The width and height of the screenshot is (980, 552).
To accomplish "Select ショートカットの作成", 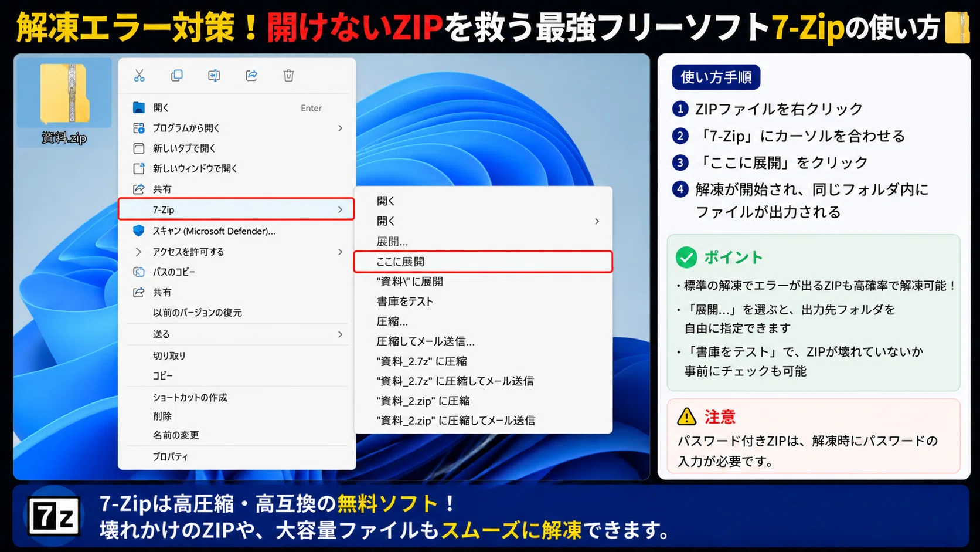I will point(236,397).
